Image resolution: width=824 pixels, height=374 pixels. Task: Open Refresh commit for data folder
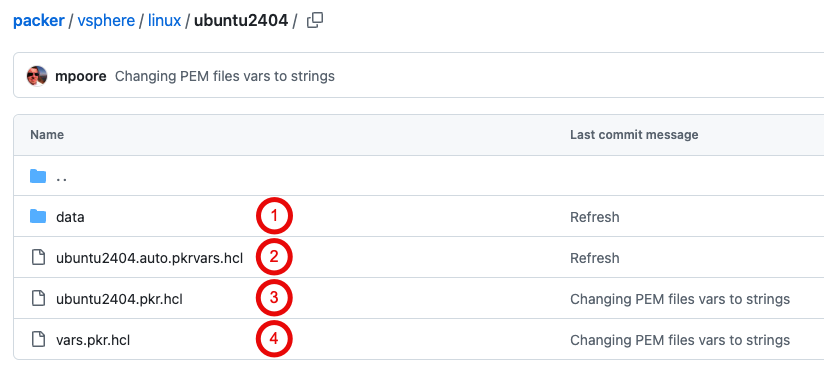(x=594, y=217)
